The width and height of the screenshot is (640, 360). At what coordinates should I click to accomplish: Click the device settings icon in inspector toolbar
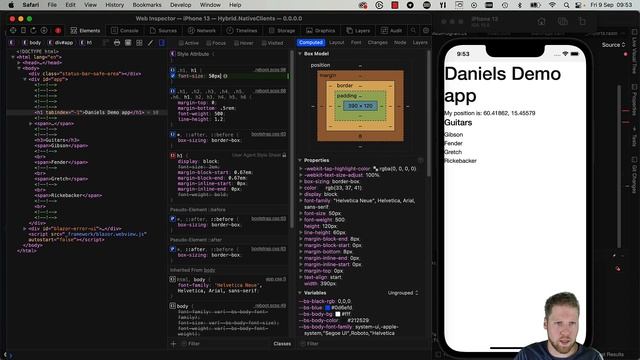click(x=23, y=30)
